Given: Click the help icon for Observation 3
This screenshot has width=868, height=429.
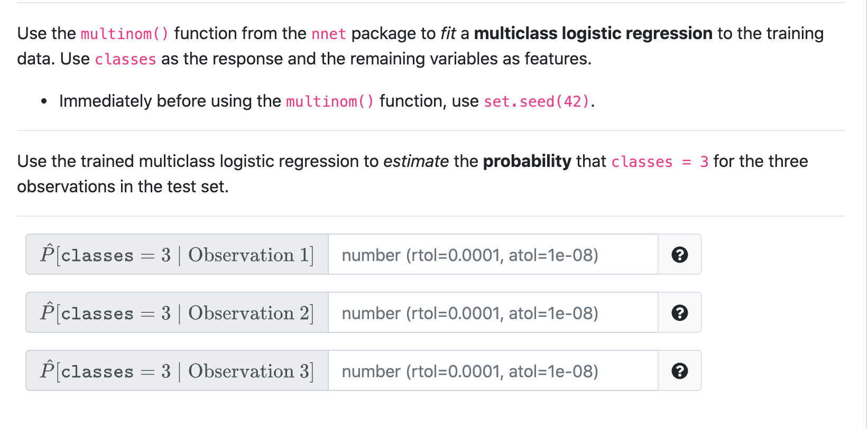Looking at the screenshot, I should click(x=679, y=371).
